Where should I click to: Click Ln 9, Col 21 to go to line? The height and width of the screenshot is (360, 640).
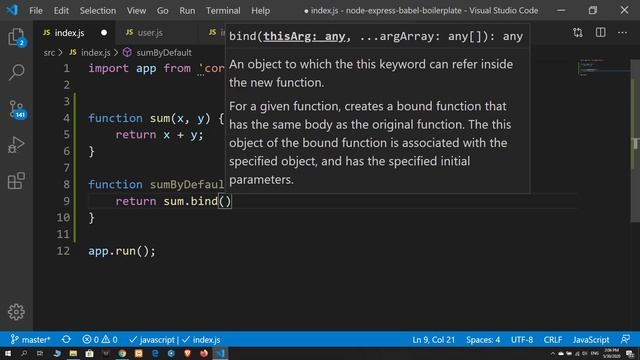(433, 340)
